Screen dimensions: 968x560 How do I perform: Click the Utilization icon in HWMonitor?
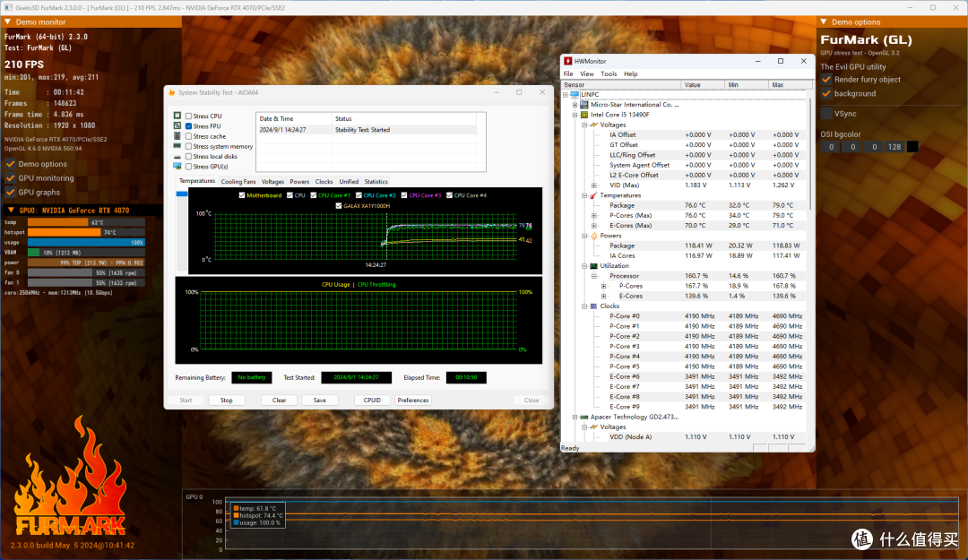pyautogui.click(x=594, y=265)
